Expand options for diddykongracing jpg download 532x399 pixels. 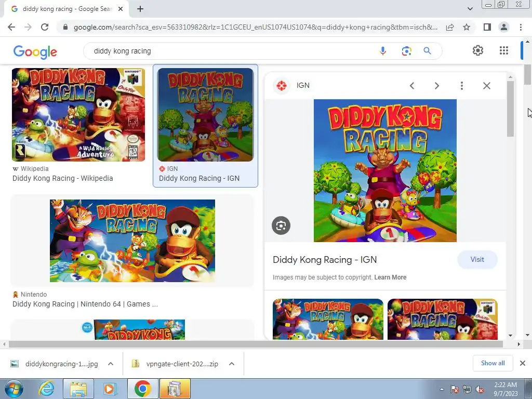[111, 364]
